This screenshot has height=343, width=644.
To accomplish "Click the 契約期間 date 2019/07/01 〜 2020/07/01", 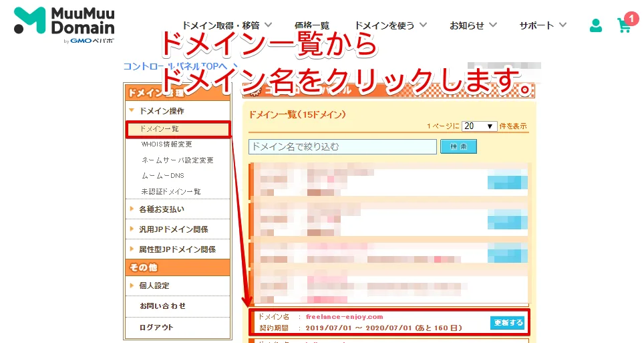I will (359, 328).
